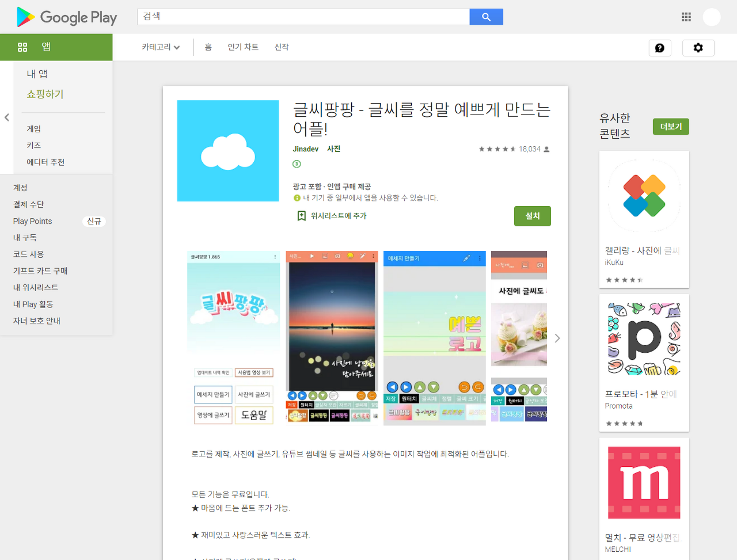Viewport: 737px width, 560px height.
Task: Open 결제 수단 link
Action: click(29, 204)
